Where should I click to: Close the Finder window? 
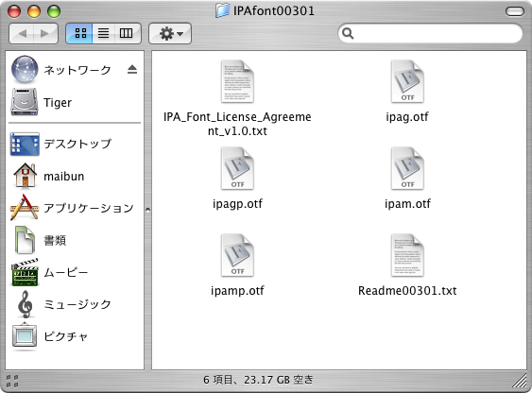coord(14,11)
